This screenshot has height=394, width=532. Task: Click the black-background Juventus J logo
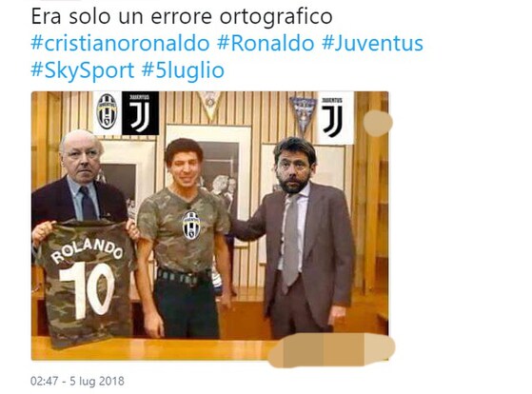pos(140,113)
